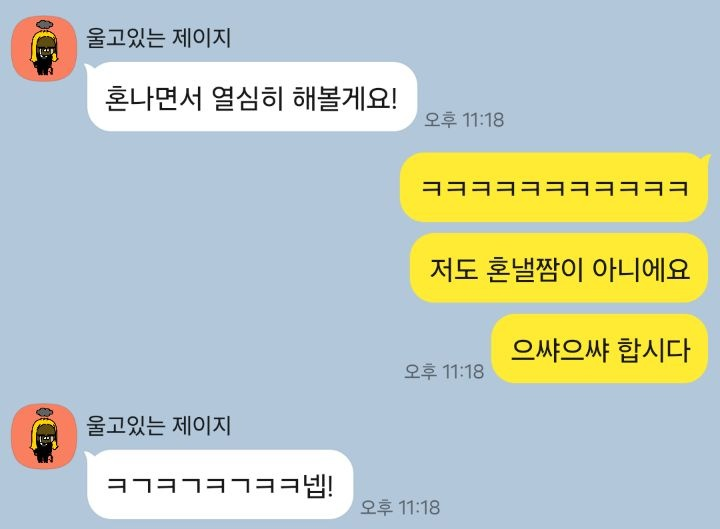Click the yellow-haired character in the bottom avatar
Screen dimensions: 720x529
click(x=44, y=442)
